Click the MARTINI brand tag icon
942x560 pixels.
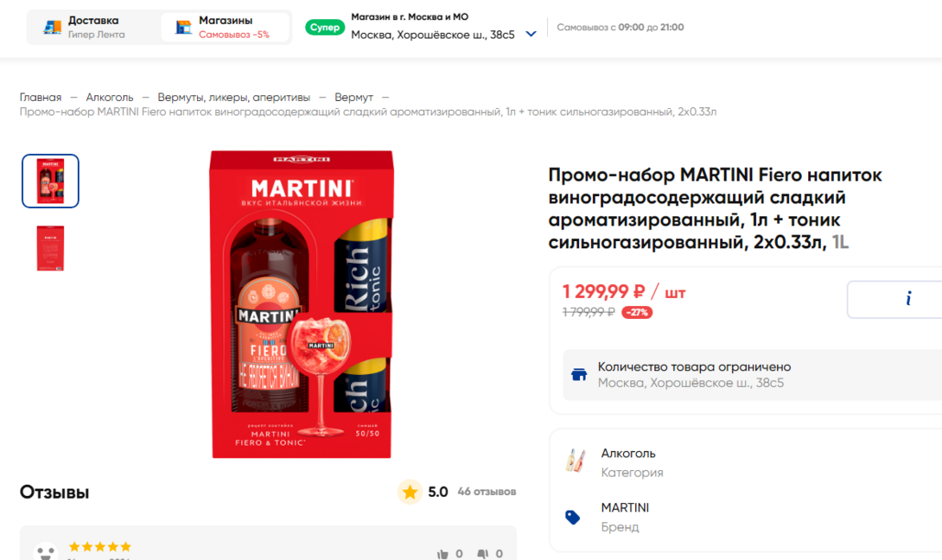coord(572,517)
